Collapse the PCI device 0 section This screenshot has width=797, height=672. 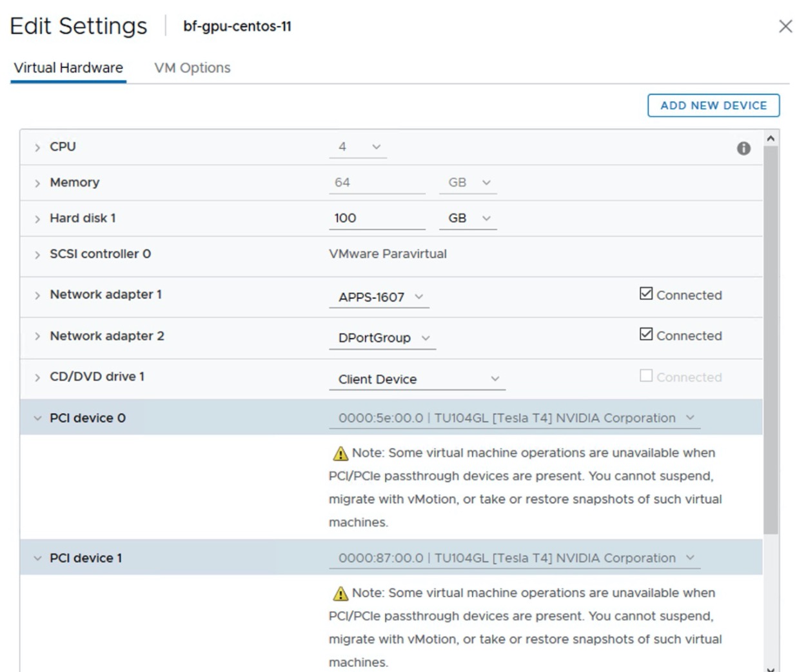37,419
